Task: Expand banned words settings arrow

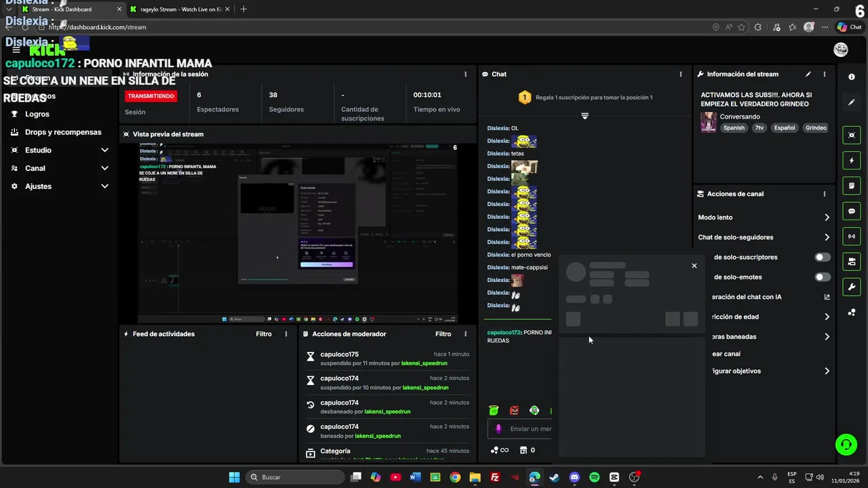Action: tap(827, 337)
